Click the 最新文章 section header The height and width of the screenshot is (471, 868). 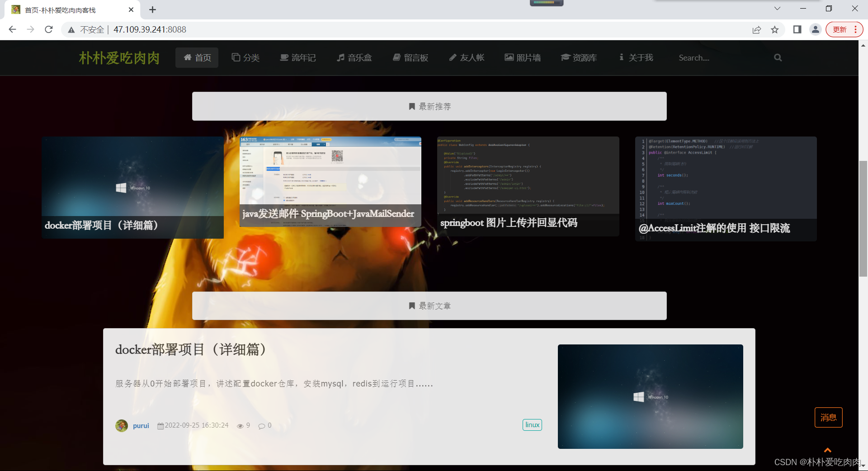coord(429,306)
